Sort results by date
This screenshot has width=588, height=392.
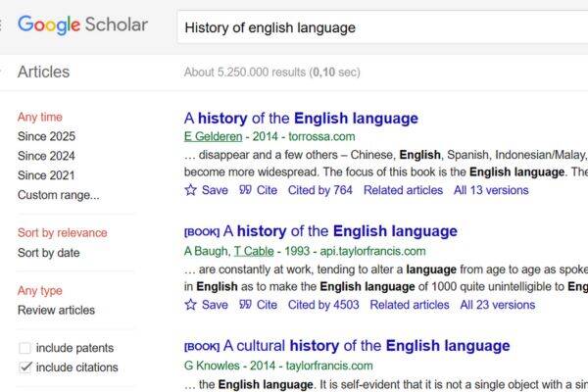[x=49, y=253]
